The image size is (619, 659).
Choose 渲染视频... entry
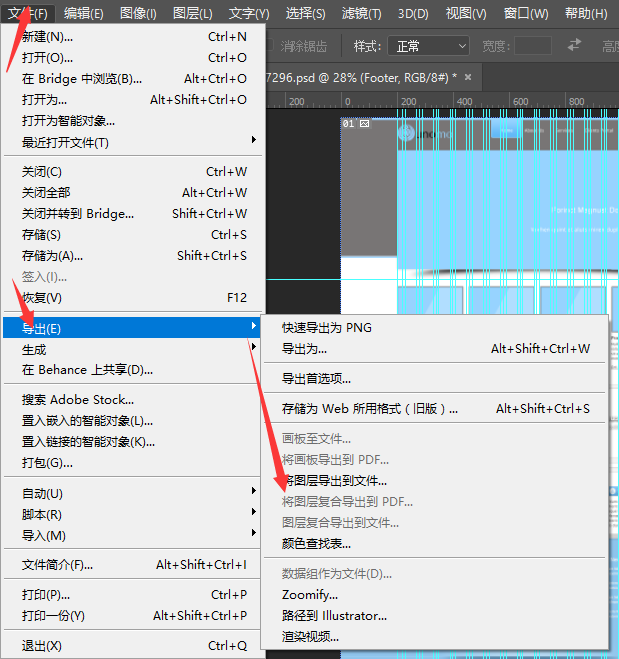[x=435, y=637]
